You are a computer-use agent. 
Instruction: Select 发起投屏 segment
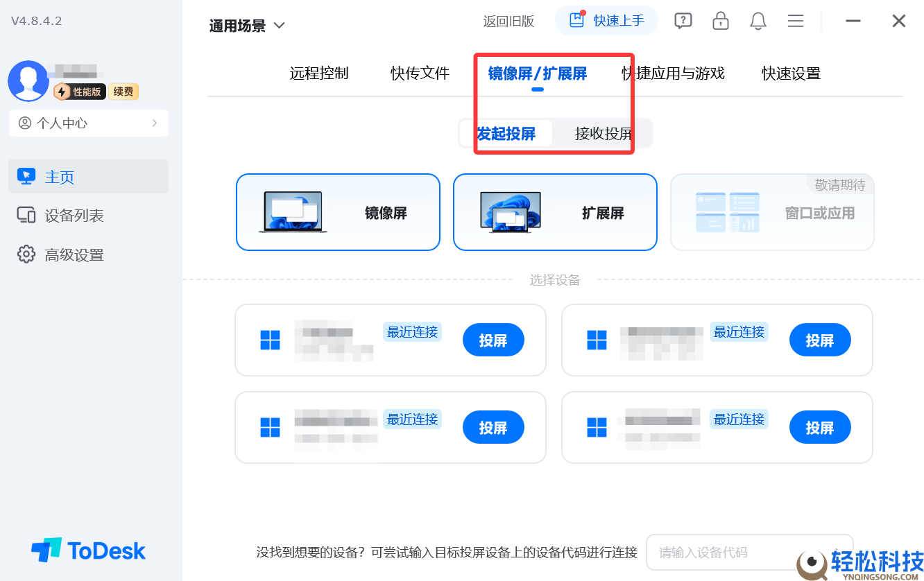[x=506, y=133]
